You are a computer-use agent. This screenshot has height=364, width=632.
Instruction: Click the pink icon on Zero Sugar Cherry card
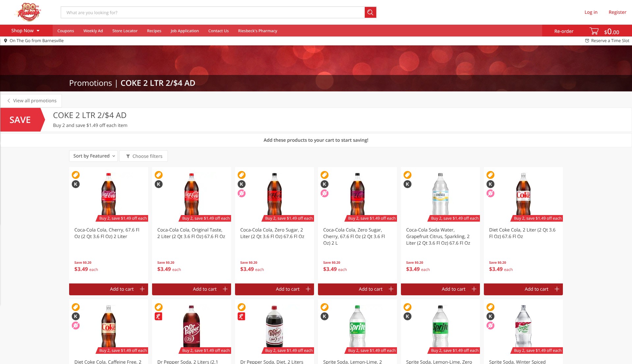click(325, 193)
